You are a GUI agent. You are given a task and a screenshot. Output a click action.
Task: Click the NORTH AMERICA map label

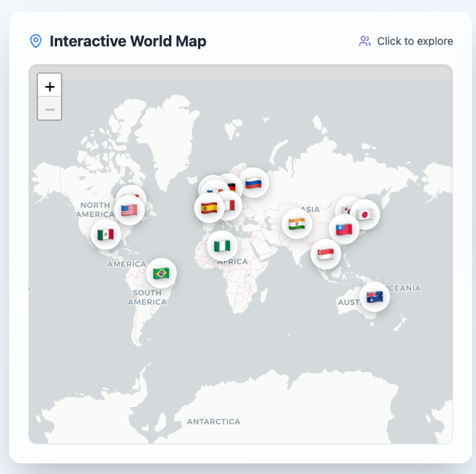[95, 209]
